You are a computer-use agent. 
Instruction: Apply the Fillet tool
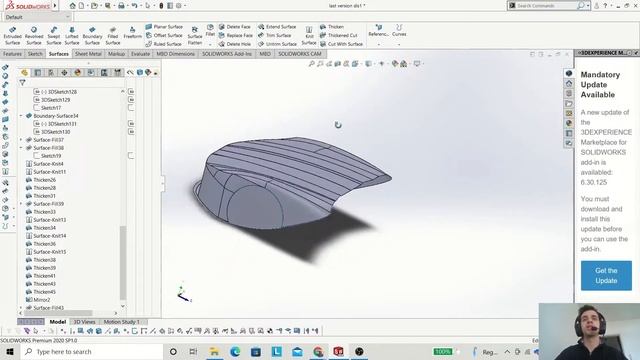click(210, 31)
